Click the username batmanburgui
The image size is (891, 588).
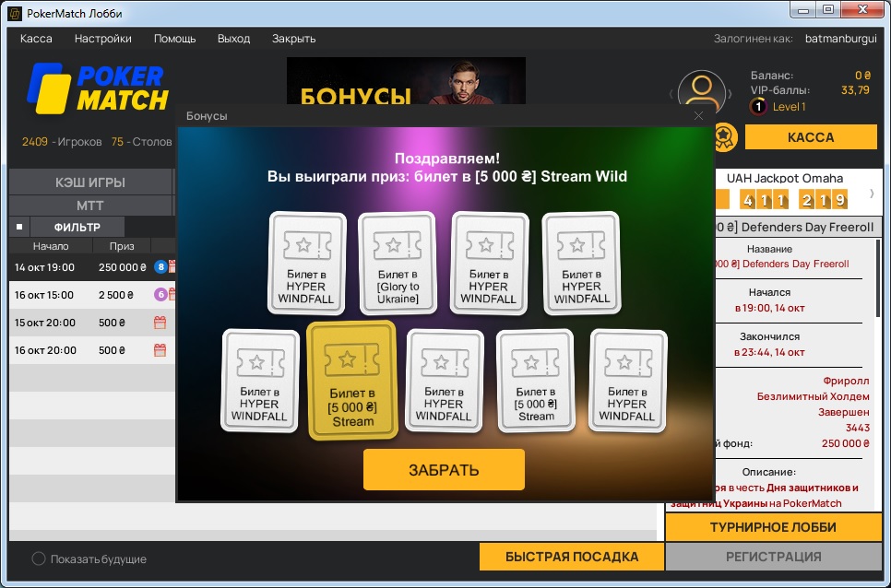(841, 39)
